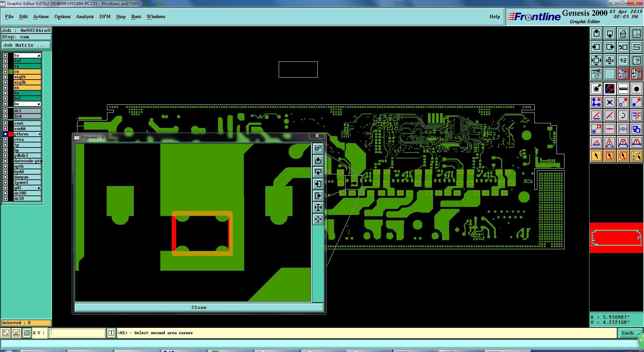644x352 pixels.
Task: Toggle the grid display icon
Action: [610, 74]
